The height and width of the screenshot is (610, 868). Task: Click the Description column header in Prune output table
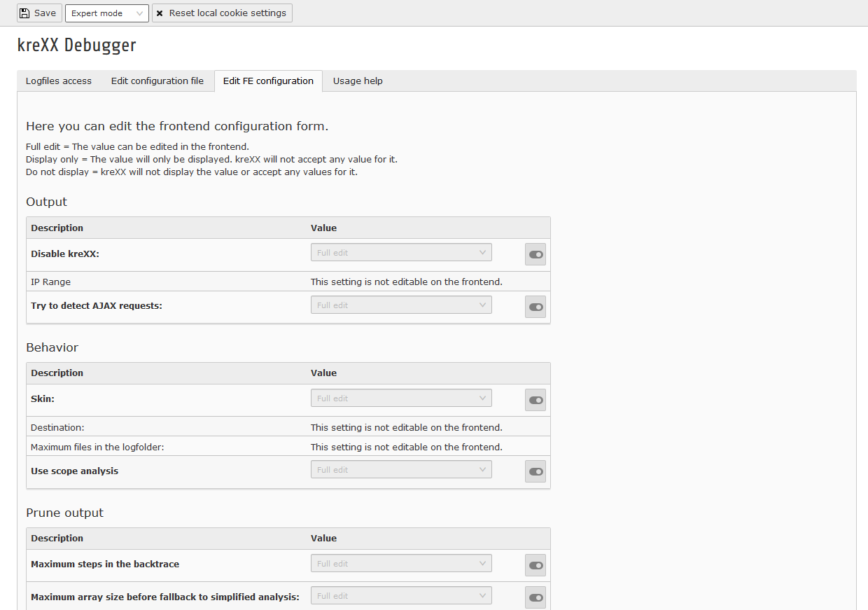coord(57,538)
